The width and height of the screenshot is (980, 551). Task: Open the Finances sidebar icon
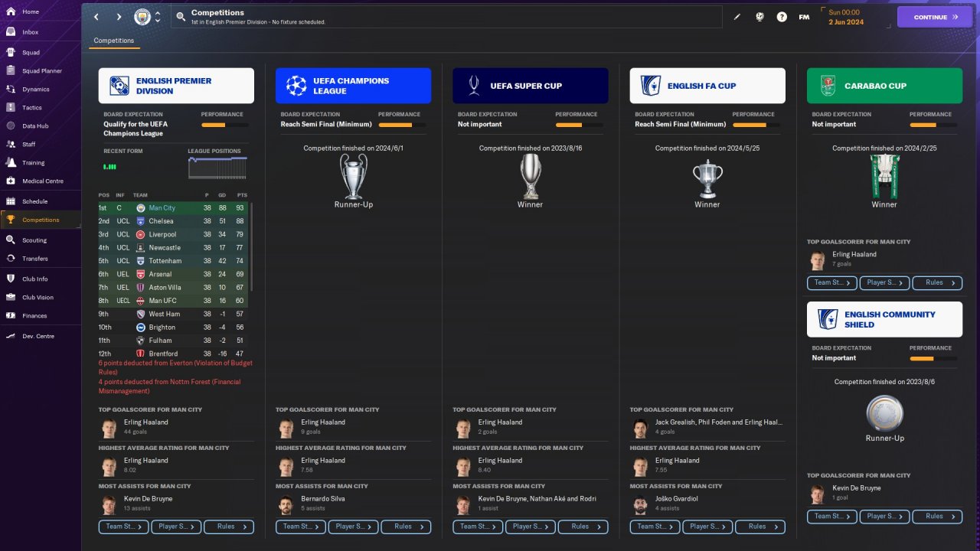coord(11,315)
